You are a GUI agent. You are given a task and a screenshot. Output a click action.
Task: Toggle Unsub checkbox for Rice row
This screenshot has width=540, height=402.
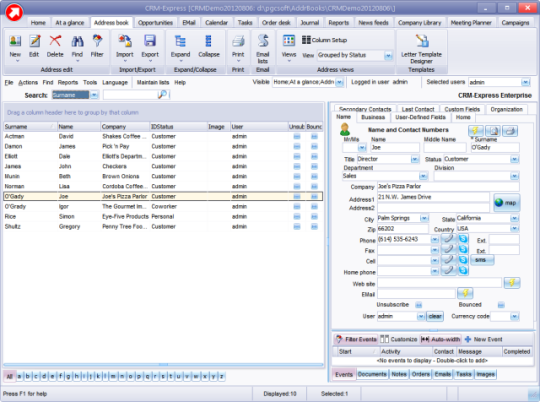297,217
